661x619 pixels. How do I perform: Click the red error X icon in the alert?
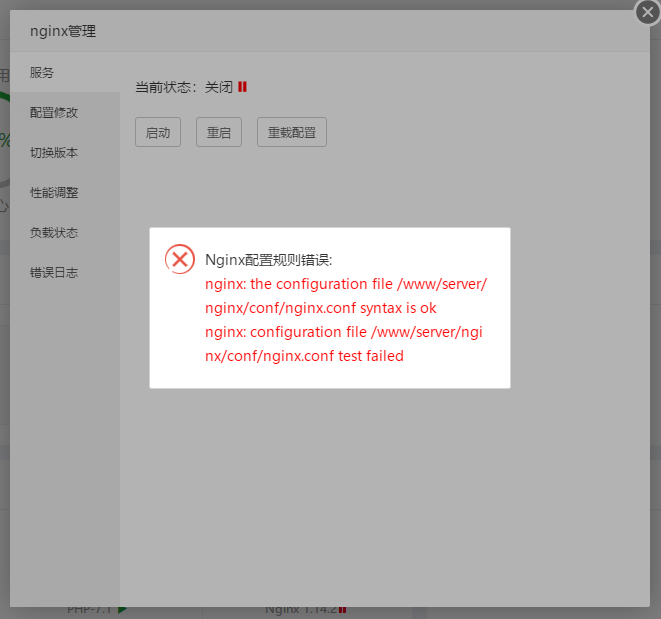180,259
